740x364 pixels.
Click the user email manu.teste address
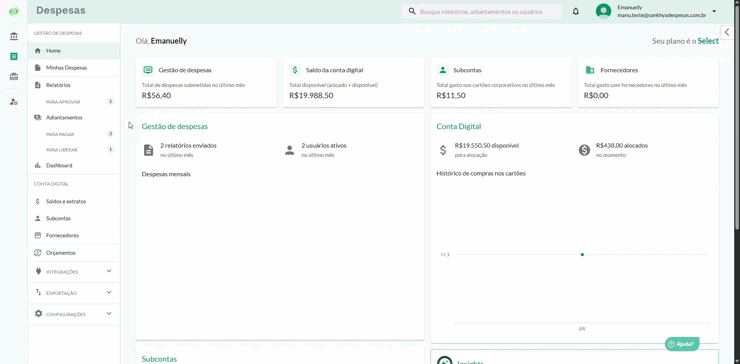pos(662,16)
